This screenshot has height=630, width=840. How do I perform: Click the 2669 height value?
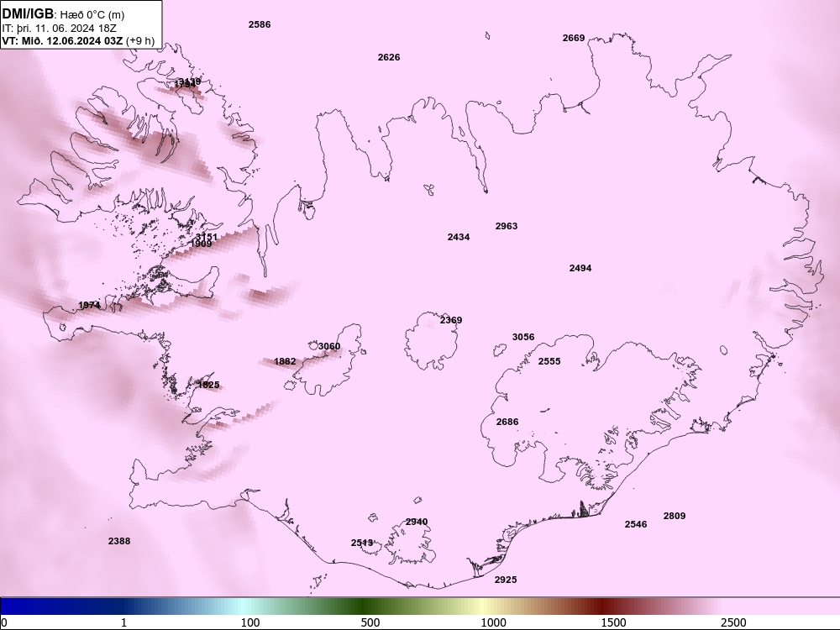574,38
